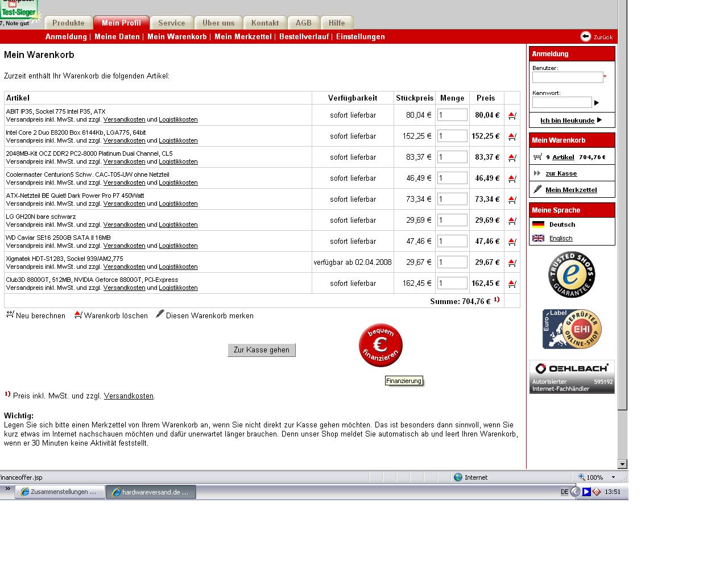Screen dimensions: 728x582
Task: Open the Oehlbach authorized dealer banner
Action: 572,377
